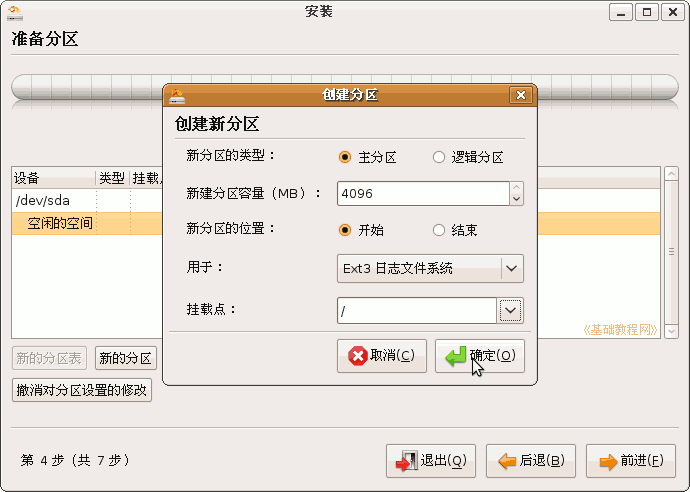
Task: Click the partition size field showing 4096
Action: pyautogui.click(x=423, y=194)
